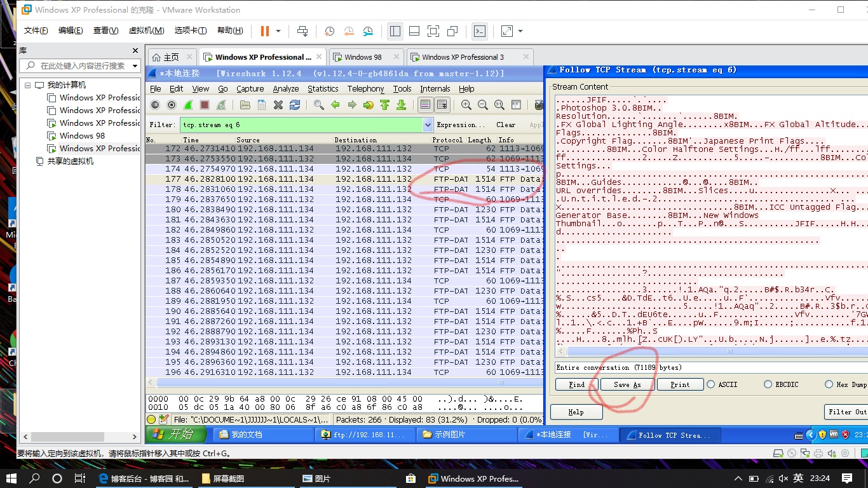Select the EBCDIC radio button
Screen dimensions: 868x488
[768, 384]
